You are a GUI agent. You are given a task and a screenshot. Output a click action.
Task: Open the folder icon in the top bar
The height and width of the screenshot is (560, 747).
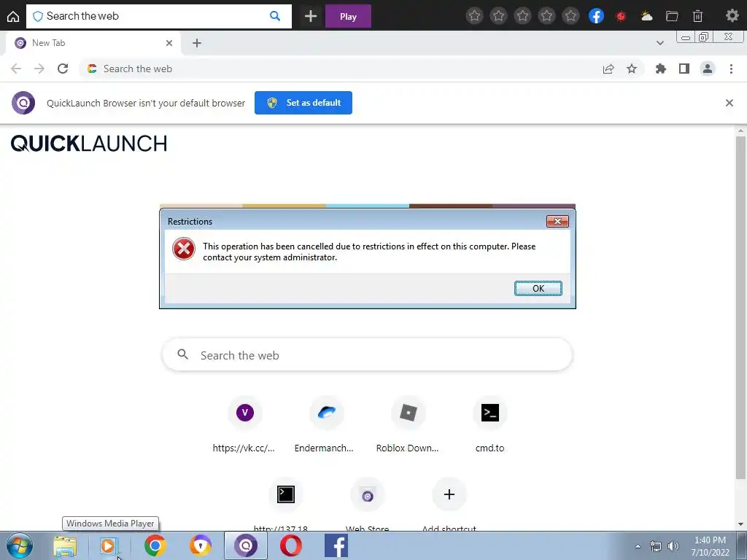[x=672, y=16]
